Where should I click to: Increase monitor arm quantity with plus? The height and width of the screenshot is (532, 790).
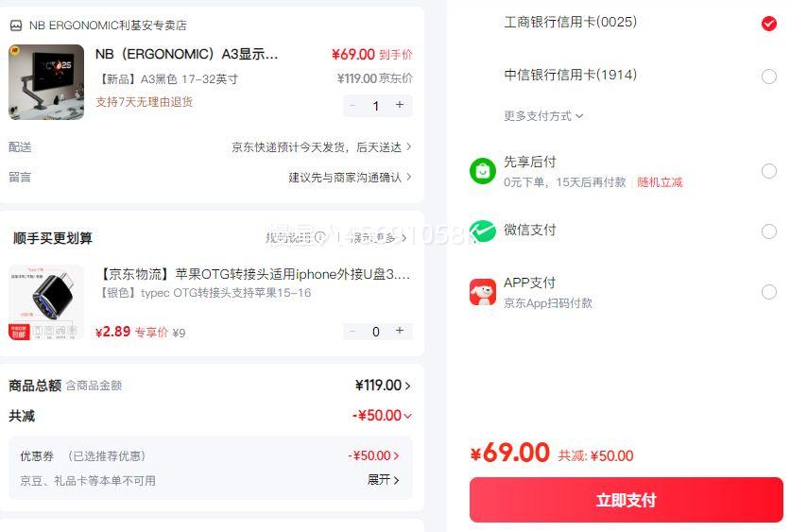tap(400, 106)
